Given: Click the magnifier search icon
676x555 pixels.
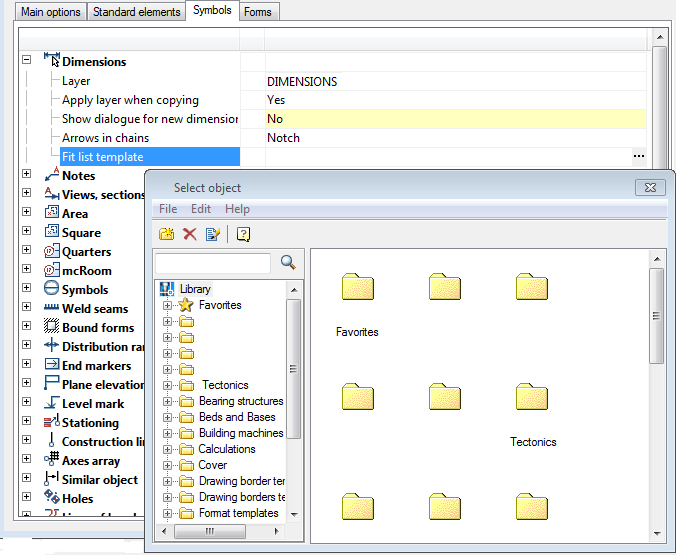Looking at the screenshot, I should pyautogui.click(x=288, y=263).
